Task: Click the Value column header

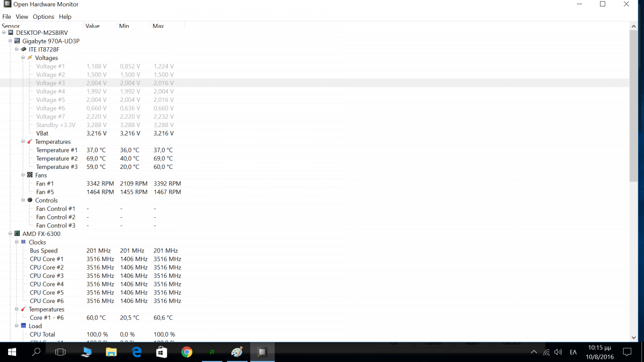Action: click(100, 26)
